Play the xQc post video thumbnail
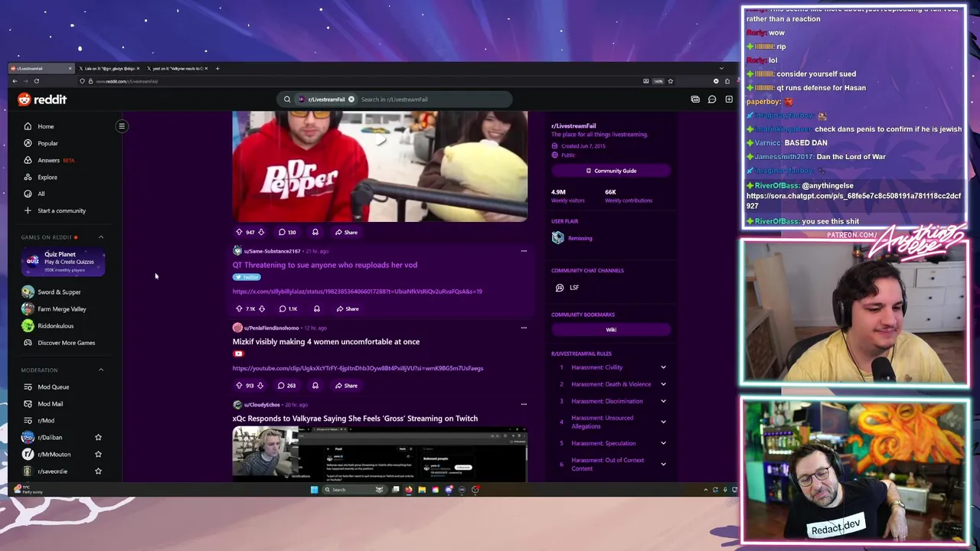 pos(380,455)
